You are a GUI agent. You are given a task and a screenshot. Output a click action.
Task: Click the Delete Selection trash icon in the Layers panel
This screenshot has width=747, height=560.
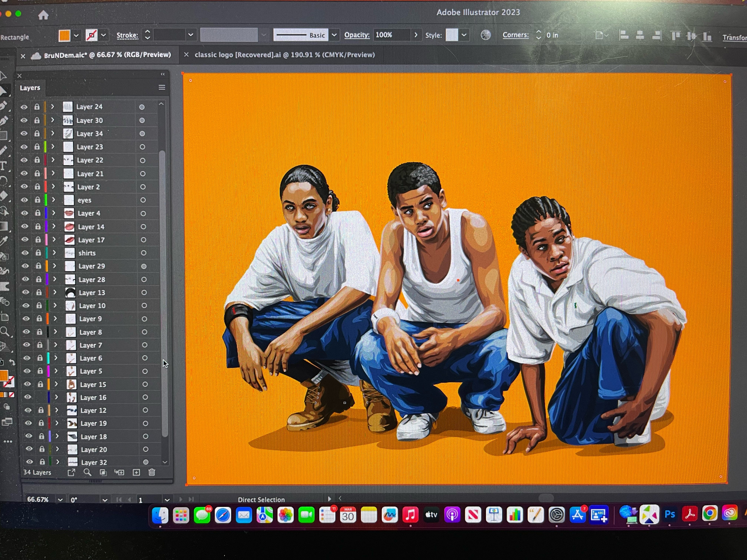152,472
